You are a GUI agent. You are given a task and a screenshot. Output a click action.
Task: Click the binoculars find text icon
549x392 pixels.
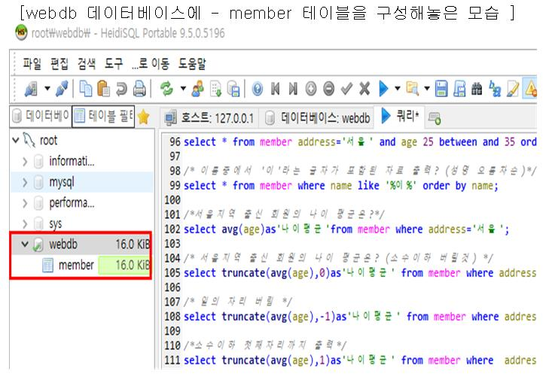(x=477, y=89)
